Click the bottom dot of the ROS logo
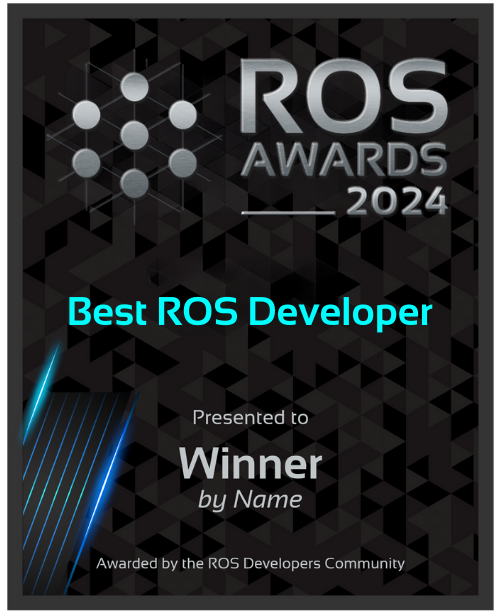This screenshot has height=616, width=497. point(134,183)
